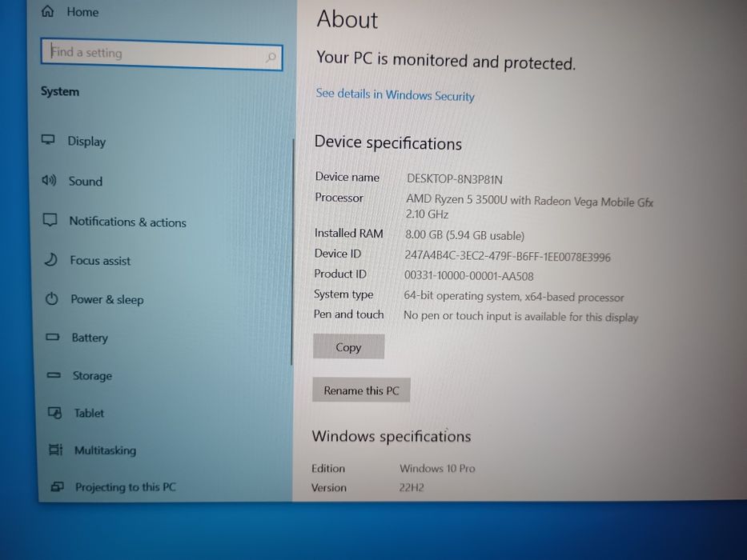Click the Power & sleep icon
This screenshot has height=560, width=747.
click(51, 298)
